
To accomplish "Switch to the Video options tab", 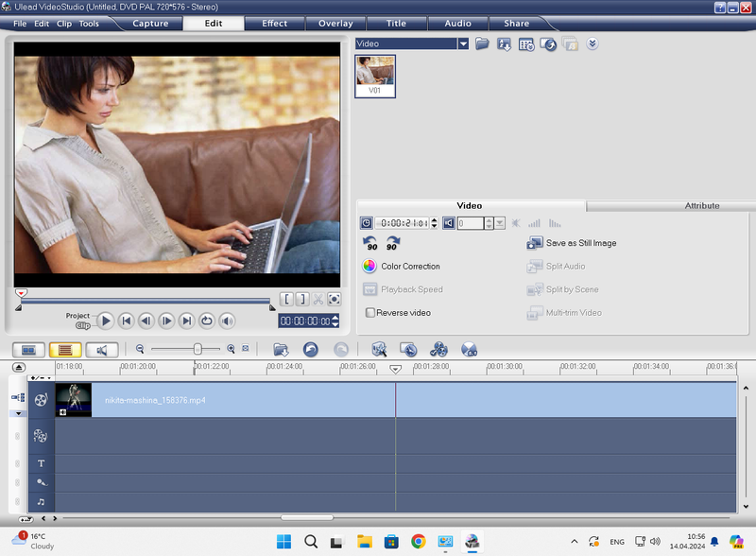I will (x=470, y=205).
